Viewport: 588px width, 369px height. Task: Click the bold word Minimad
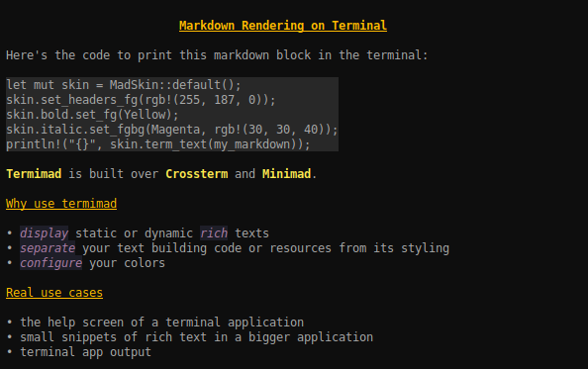[286, 174]
